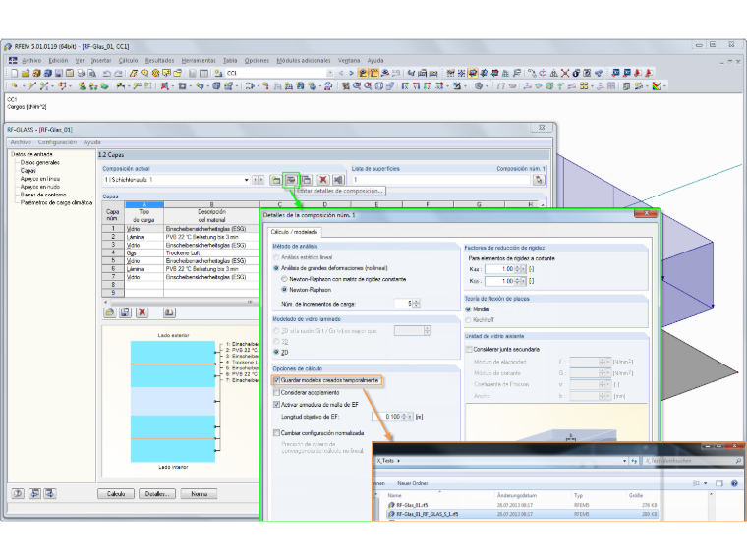Click the previous load case arrow
The image size is (747, 560).
(x=341, y=73)
